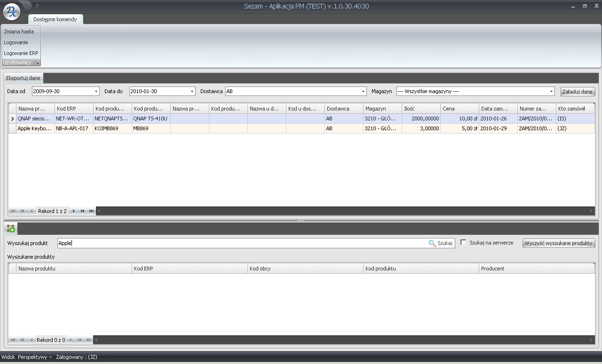
Task: Go to first record in the Rekord 1 z 2 navigator
Action: tap(13, 211)
